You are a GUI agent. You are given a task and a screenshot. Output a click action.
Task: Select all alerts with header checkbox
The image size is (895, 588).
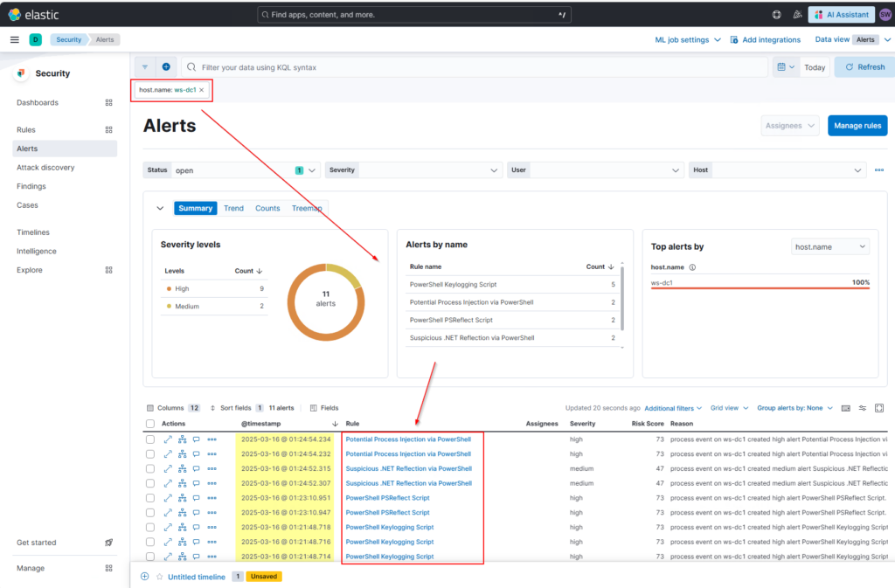pyautogui.click(x=150, y=424)
